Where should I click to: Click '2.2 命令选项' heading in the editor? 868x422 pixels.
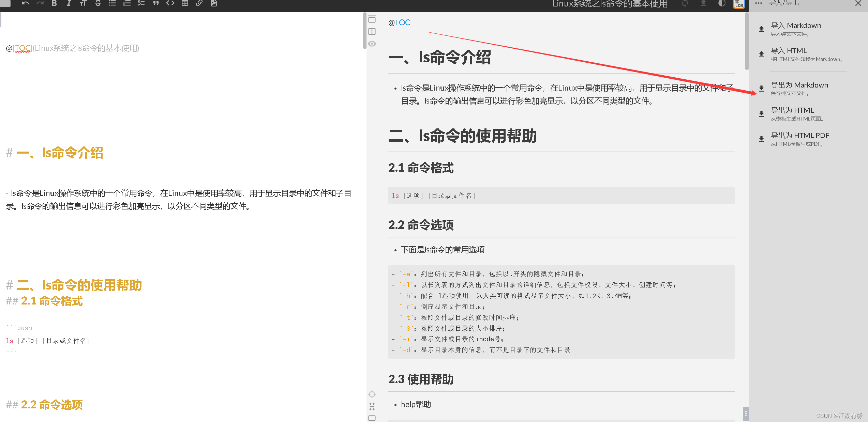[52, 405]
